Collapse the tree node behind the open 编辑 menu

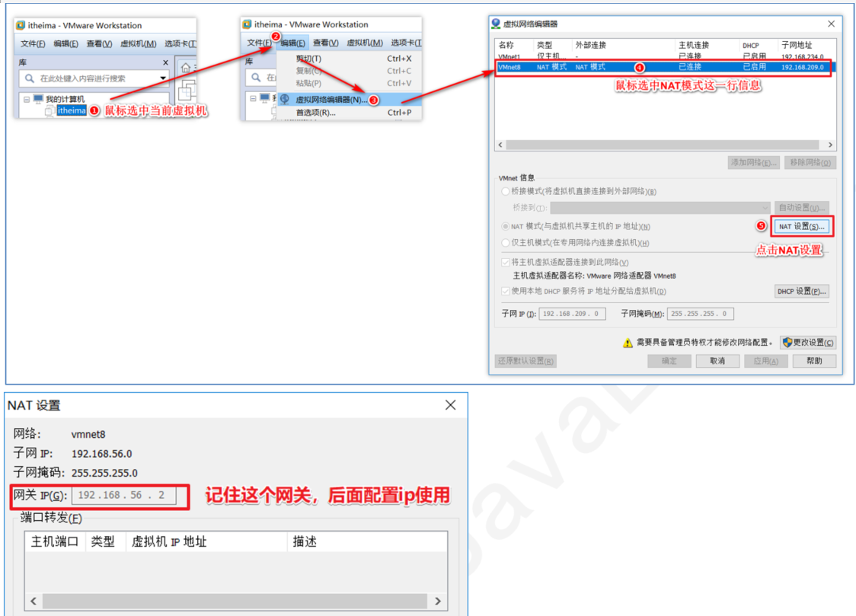(253, 98)
